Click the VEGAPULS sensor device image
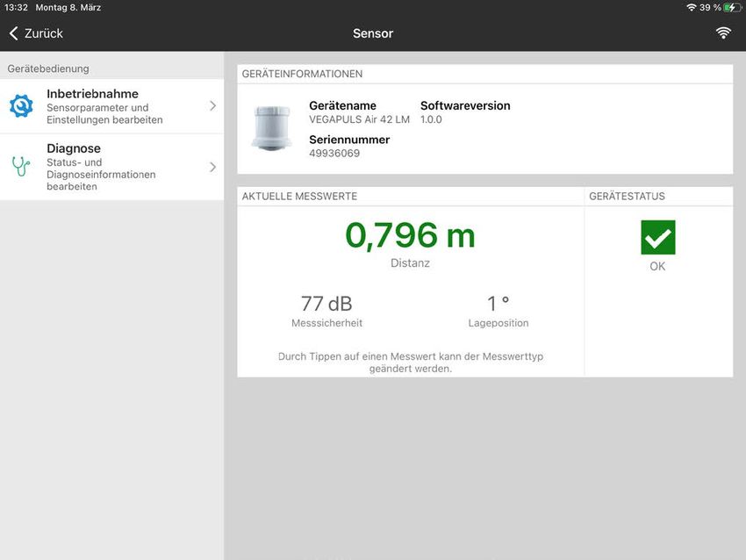Image resolution: width=746 pixels, height=560 pixels. (270, 128)
